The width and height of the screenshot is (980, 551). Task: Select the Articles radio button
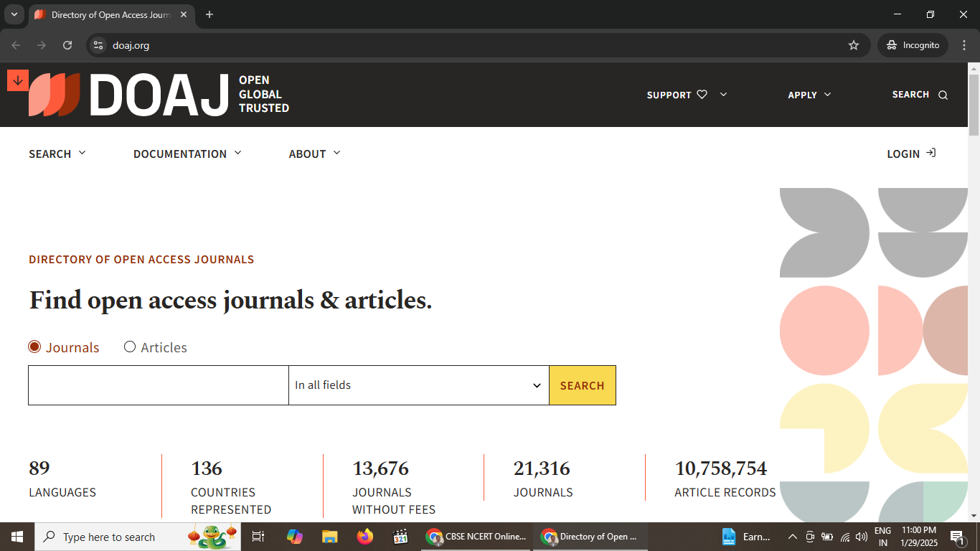tap(130, 347)
